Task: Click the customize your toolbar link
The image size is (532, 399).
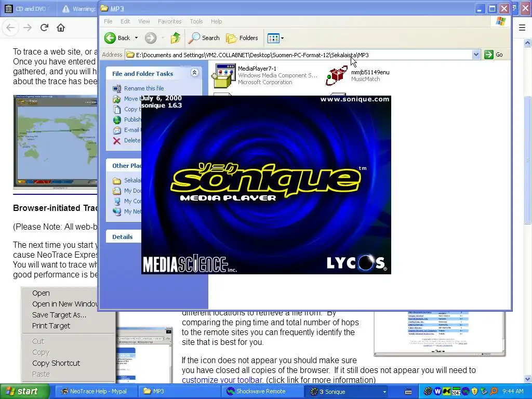Action: [x=222, y=380]
